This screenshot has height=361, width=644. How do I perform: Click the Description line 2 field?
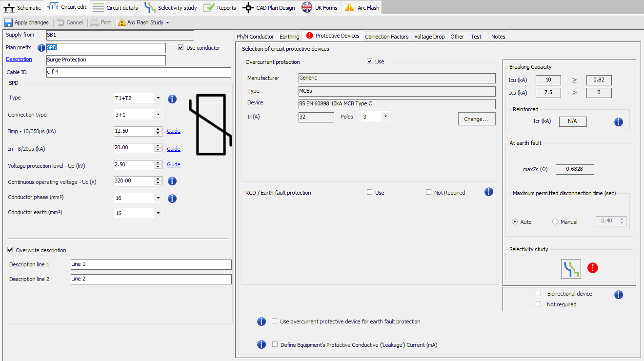pyautogui.click(x=151, y=279)
